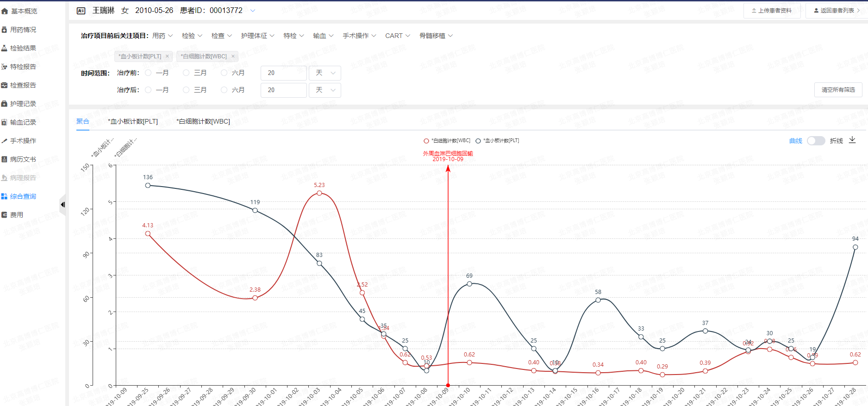
Task: Toggle the PLT series in the legend
Action: 497,141
